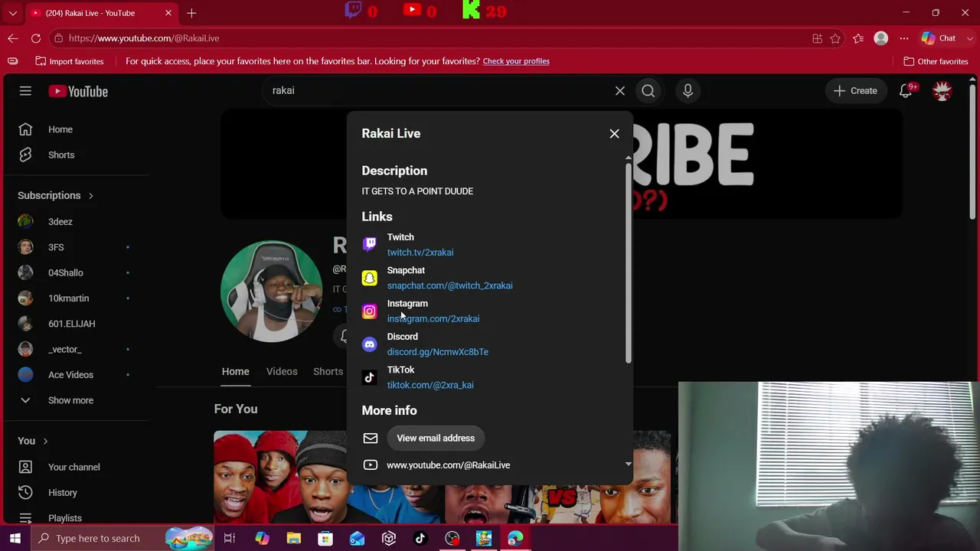This screenshot has width=980, height=551.
Task: Click the Discord icon in Links
Action: 370,344
